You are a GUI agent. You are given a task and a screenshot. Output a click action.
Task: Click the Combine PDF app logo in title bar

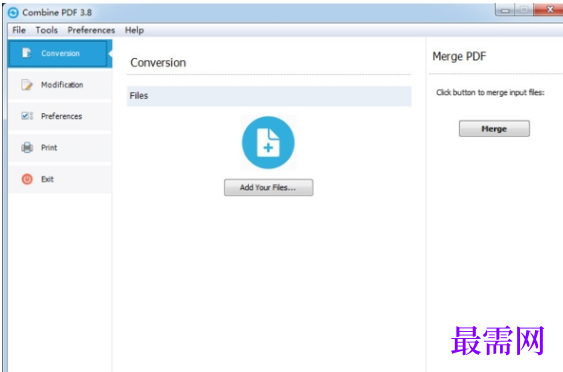tap(13, 13)
